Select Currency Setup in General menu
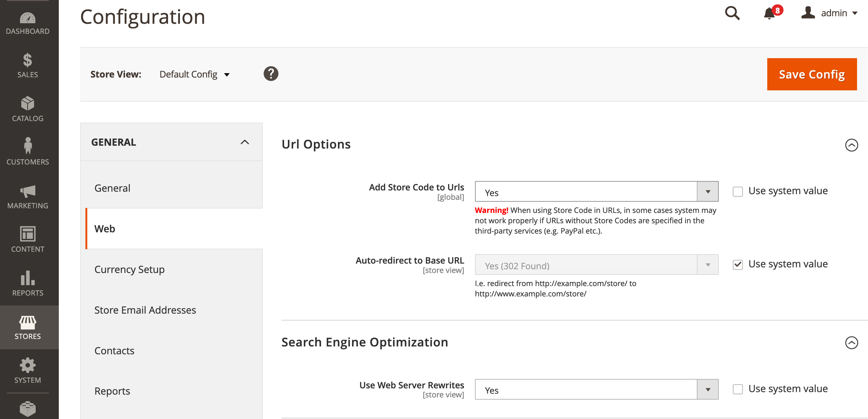The height and width of the screenshot is (419, 868). tap(130, 269)
